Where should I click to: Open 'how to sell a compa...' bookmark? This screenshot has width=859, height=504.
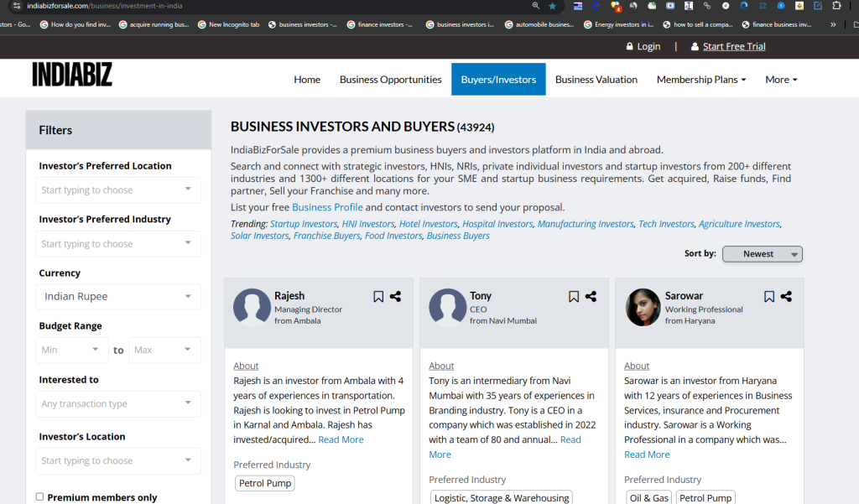(697, 24)
